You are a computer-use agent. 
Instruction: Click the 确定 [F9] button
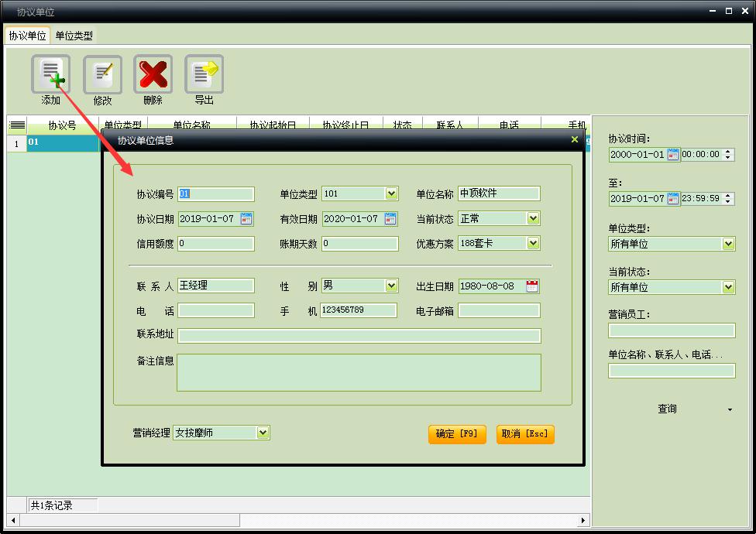click(x=456, y=434)
